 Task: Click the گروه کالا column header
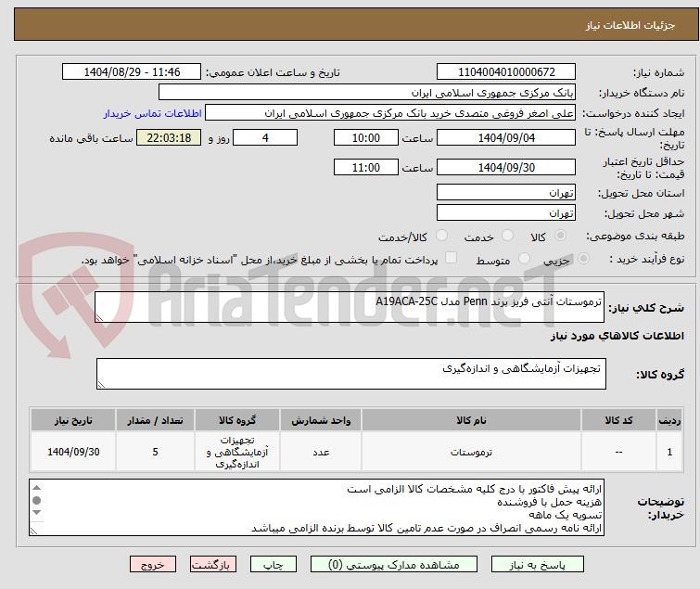237,420
